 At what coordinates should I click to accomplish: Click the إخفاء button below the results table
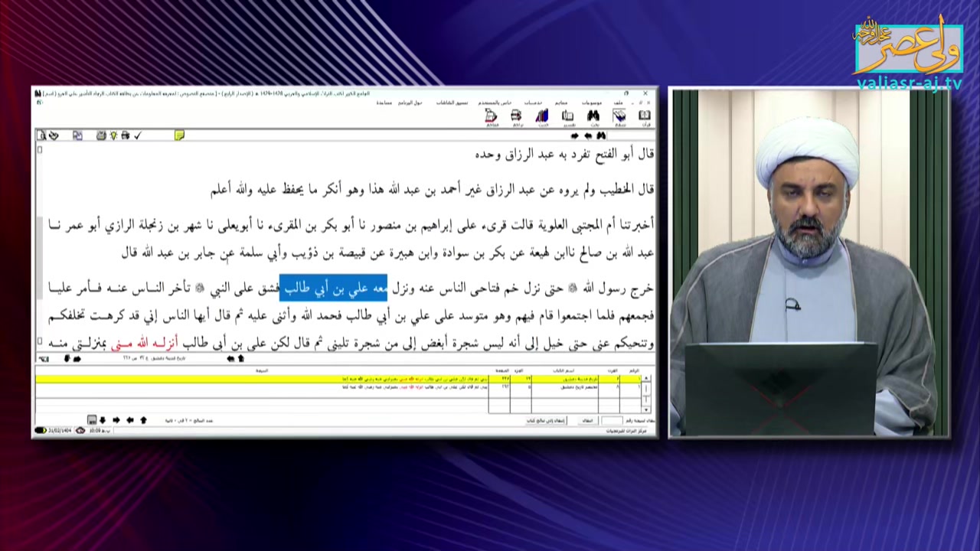pyautogui.click(x=587, y=420)
